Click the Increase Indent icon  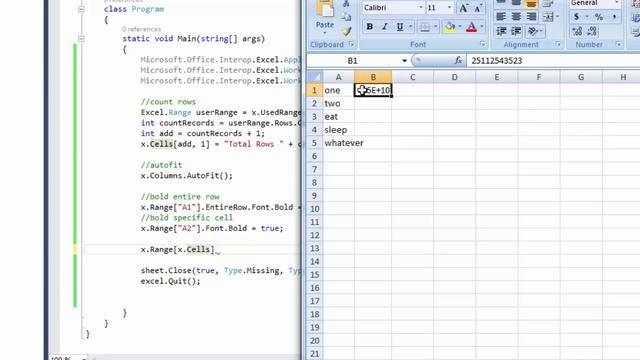tap(516, 31)
